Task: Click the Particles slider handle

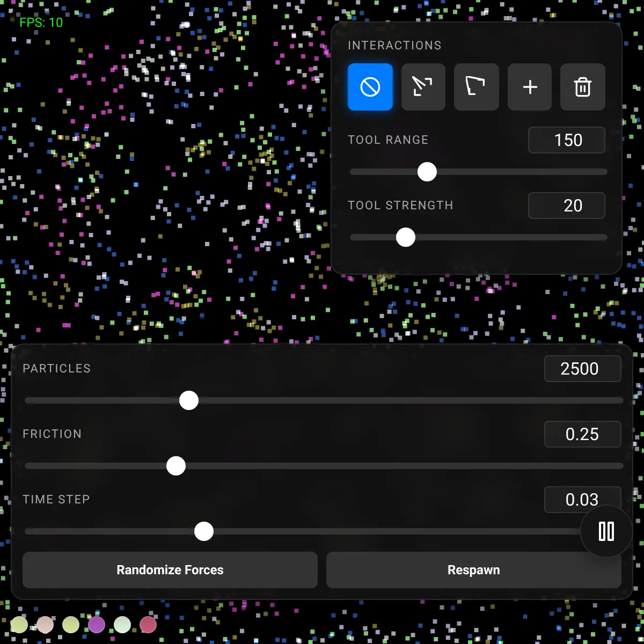Action: coord(189,400)
